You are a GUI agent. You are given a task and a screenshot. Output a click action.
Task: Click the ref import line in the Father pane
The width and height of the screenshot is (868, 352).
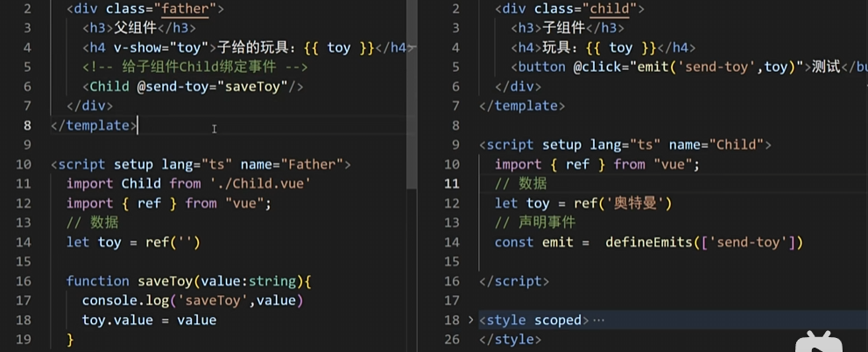(169, 203)
